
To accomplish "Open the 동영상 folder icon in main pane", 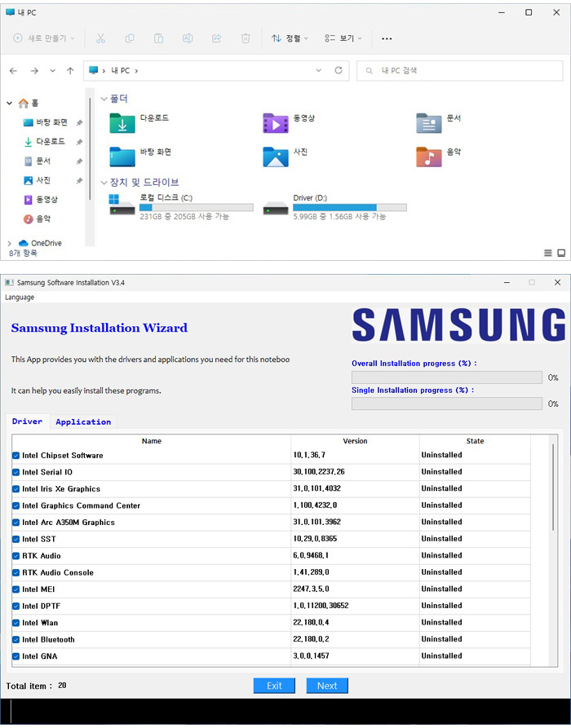I will click(x=276, y=123).
